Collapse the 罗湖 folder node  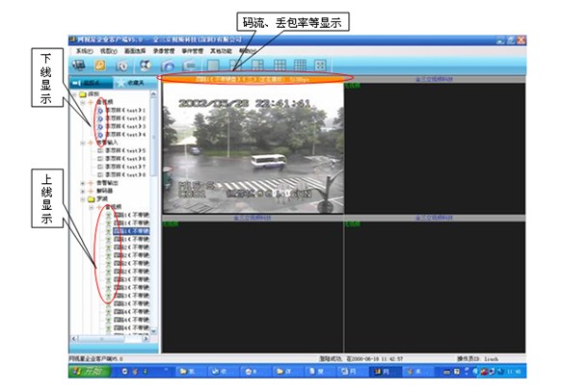tap(83, 199)
